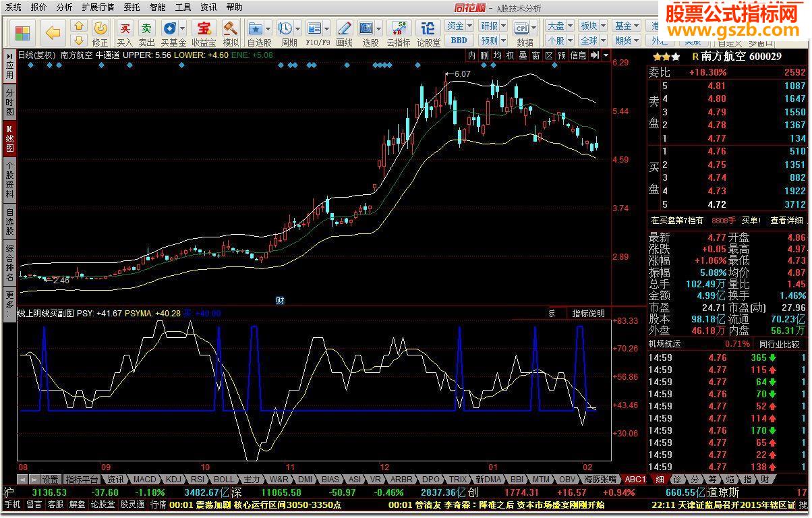812x518 pixels.
Task: Open the 大盘 dropdown
Action: pos(559,26)
